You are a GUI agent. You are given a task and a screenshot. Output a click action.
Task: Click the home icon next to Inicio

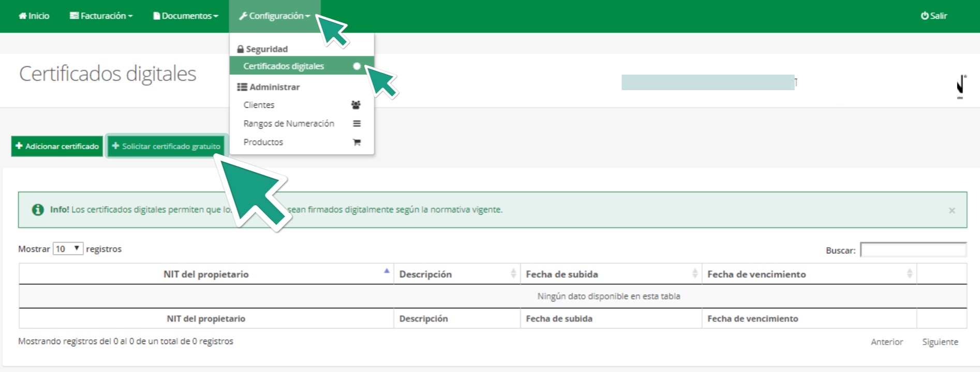[x=23, y=16]
